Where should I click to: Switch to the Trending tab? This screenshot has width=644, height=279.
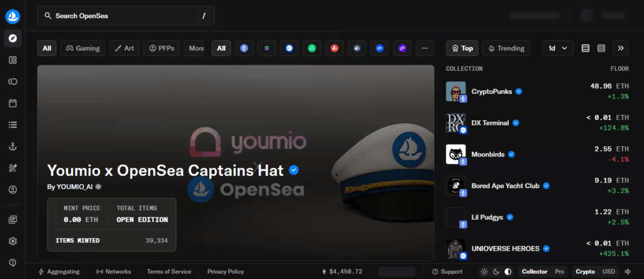[506, 49]
